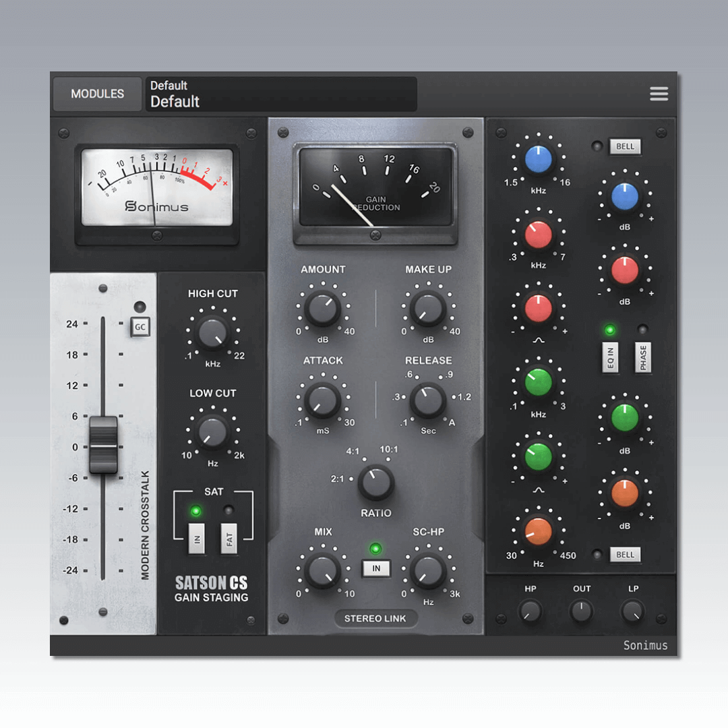Click the RELEASE knob

pos(428,400)
